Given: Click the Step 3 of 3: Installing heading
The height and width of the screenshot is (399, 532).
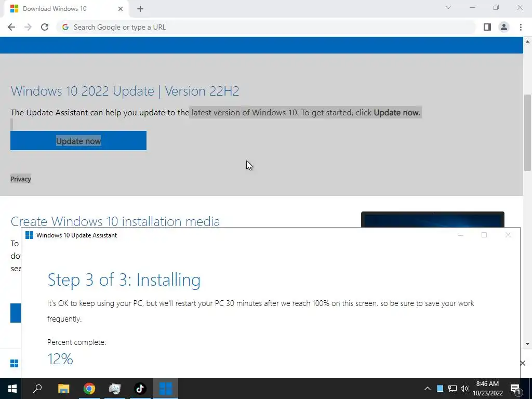Looking at the screenshot, I should click(124, 280).
